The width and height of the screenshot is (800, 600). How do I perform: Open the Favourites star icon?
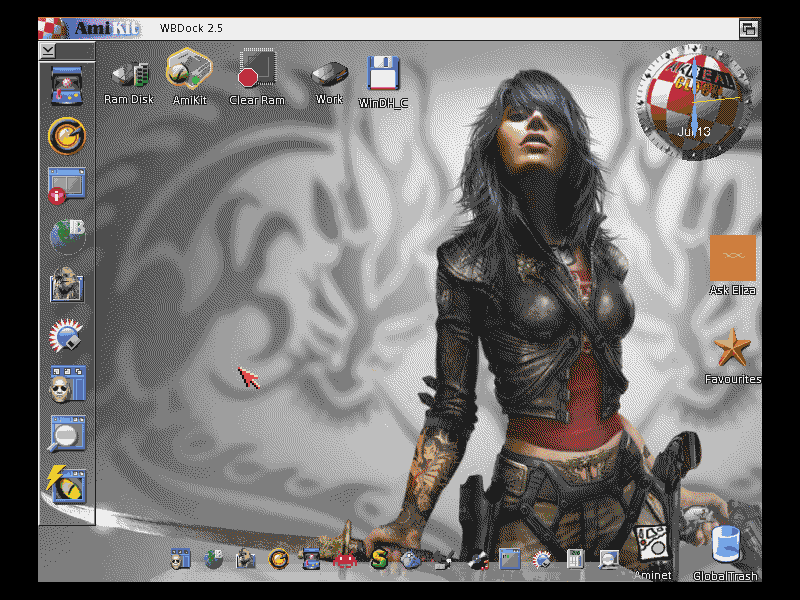732,348
